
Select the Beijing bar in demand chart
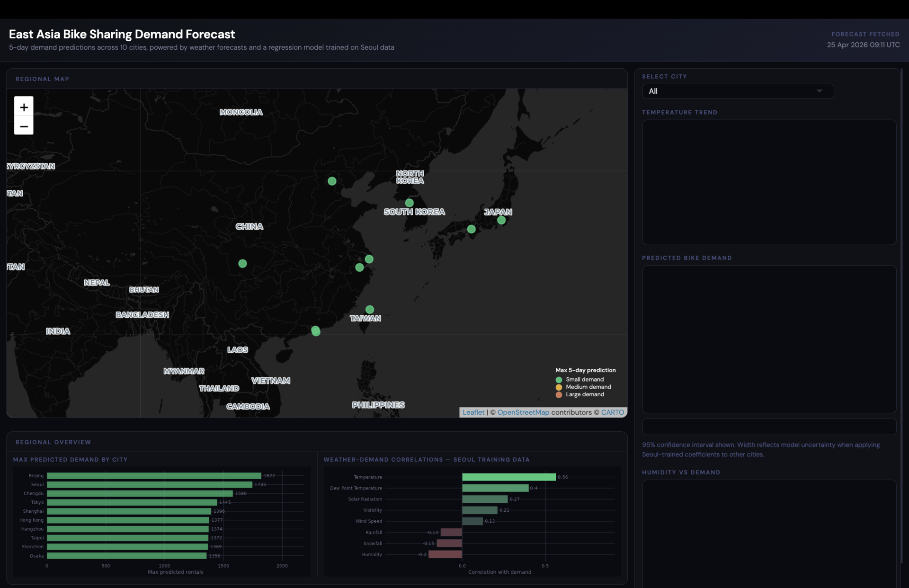tap(151, 476)
